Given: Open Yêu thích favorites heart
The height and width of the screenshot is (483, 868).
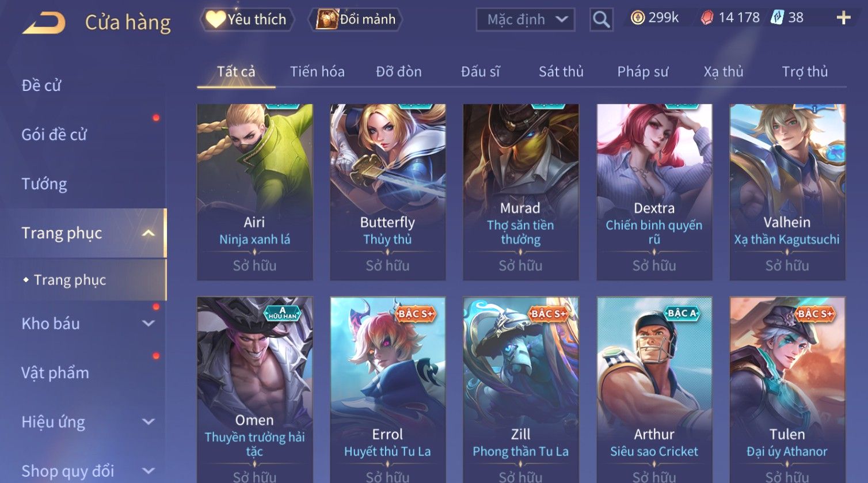Looking at the screenshot, I should (216, 20).
